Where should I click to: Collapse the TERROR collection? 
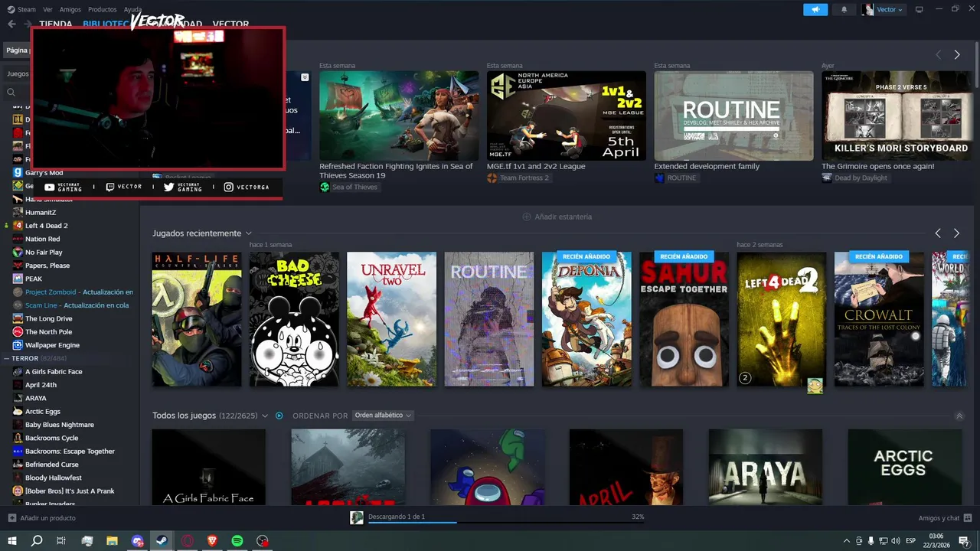7,358
